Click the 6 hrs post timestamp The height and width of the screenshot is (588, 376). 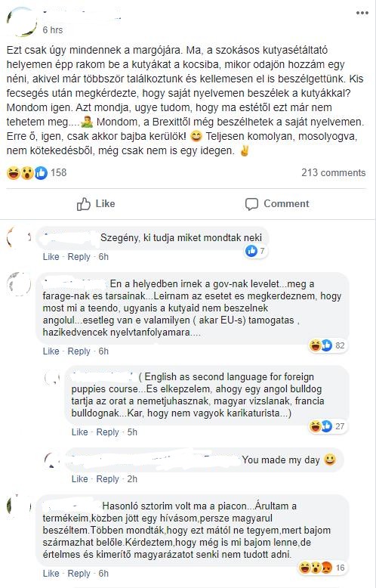click(x=52, y=30)
